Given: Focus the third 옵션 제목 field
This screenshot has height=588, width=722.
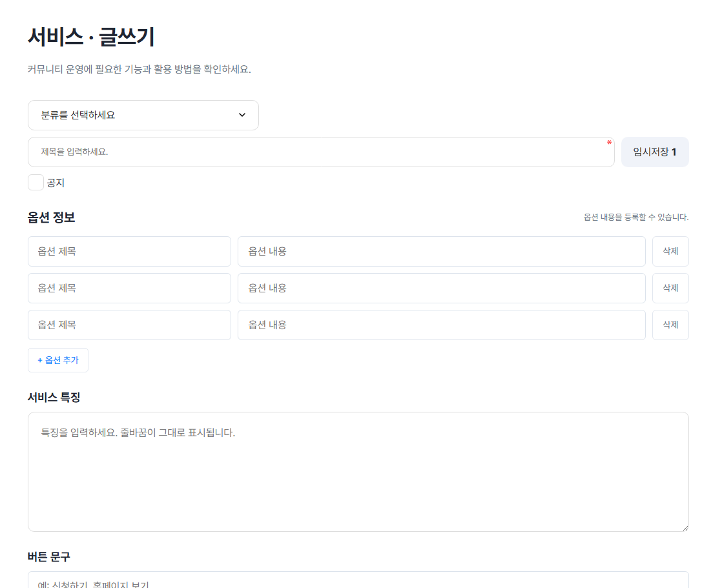Looking at the screenshot, I should click(x=129, y=325).
